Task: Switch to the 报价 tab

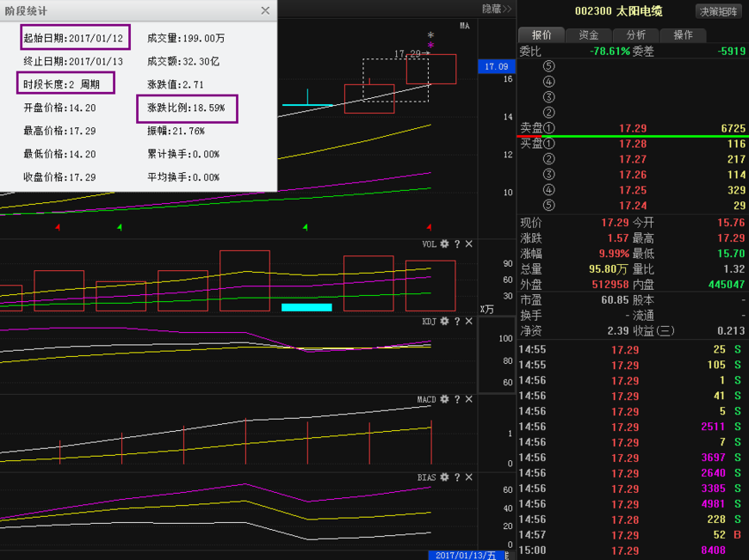Action: tap(542, 35)
